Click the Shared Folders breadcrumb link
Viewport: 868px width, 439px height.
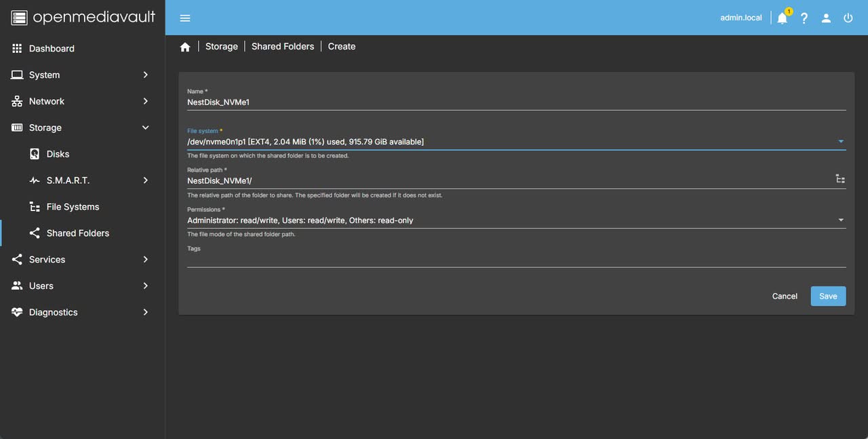coord(283,47)
